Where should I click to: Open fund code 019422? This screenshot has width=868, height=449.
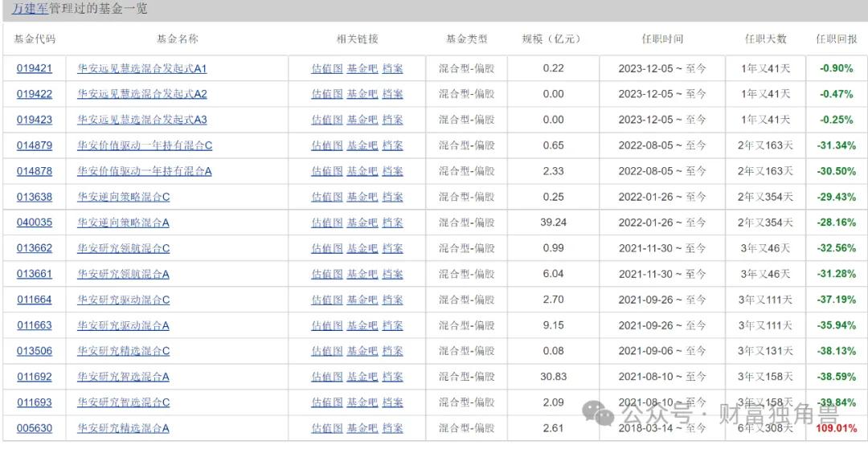pyautogui.click(x=35, y=94)
